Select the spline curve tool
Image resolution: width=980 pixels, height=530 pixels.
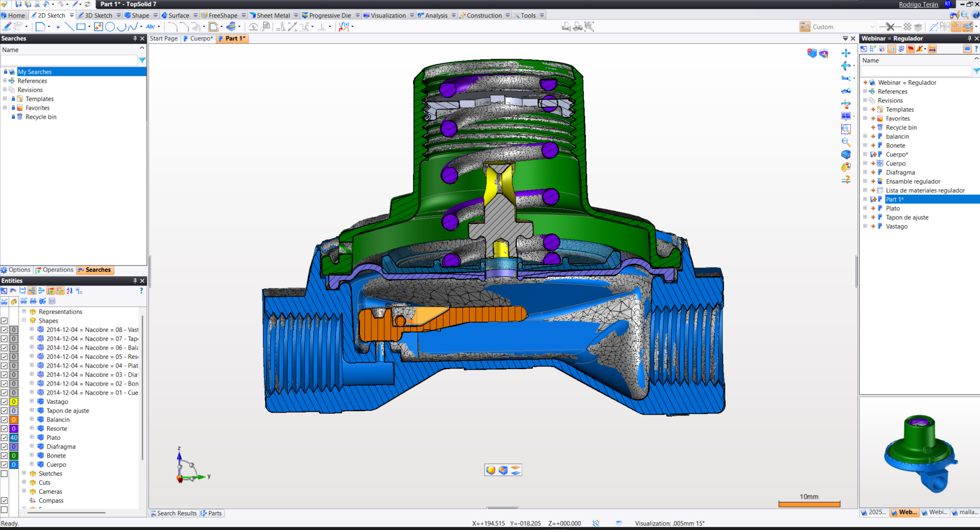click(x=132, y=27)
